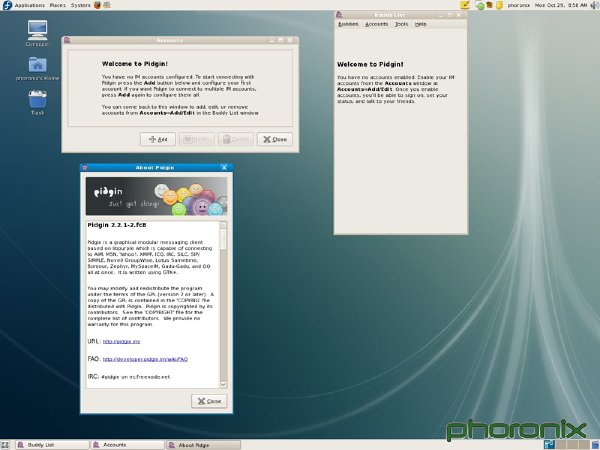Click Show Desktop icon in bottom panel

pyautogui.click(x=5, y=445)
